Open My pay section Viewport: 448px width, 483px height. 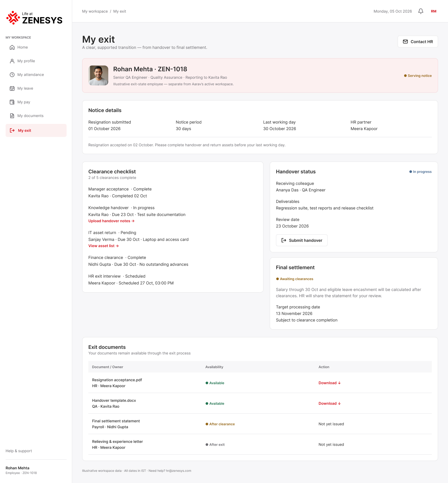click(36, 102)
